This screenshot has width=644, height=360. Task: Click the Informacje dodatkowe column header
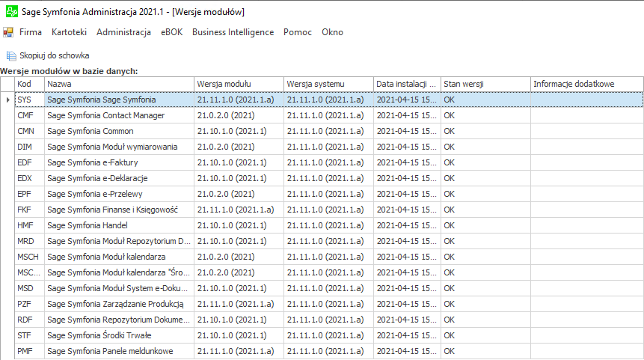coord(586,84)
